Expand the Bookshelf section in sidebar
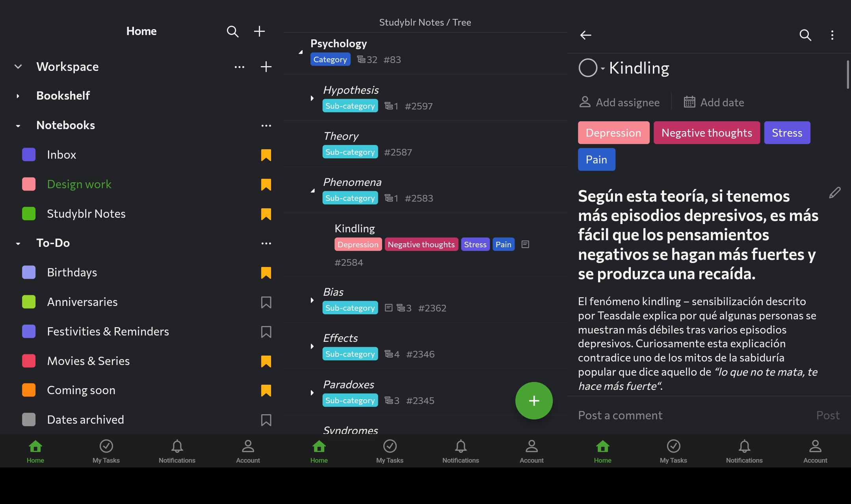This screenshot has height=504, width=851. 18,95
